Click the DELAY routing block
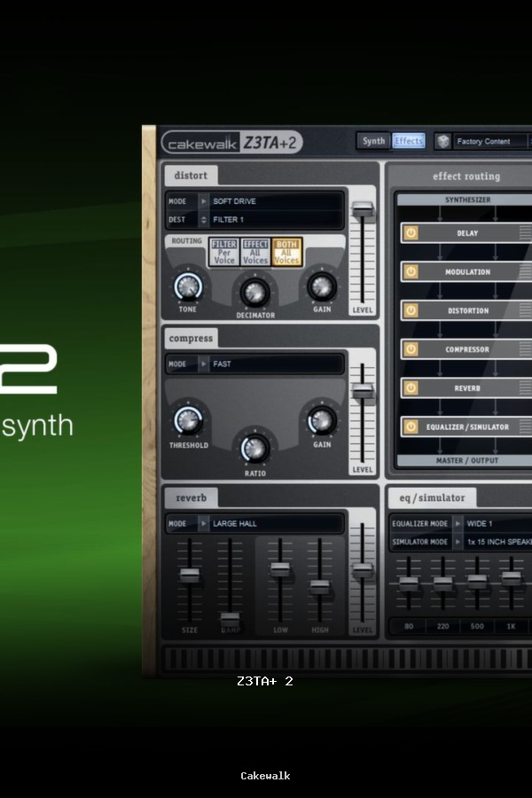532x798 pixels. pyautogui.click(x=466, y=233)
